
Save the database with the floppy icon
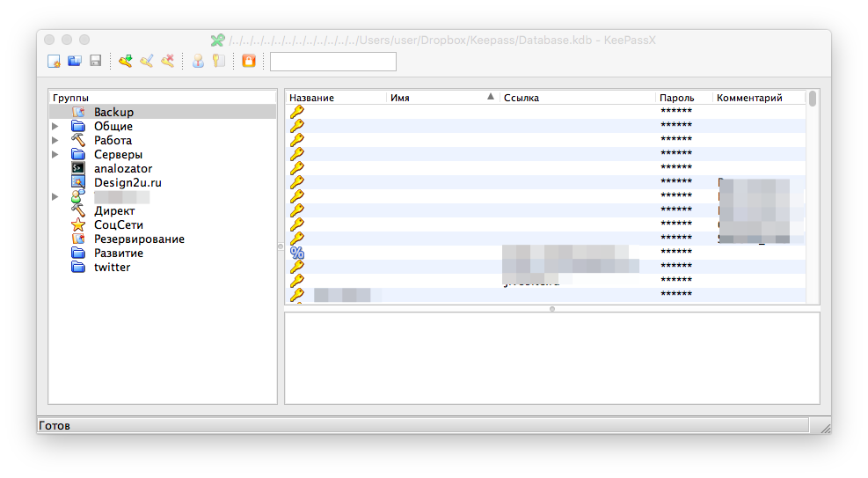[96, 61]
